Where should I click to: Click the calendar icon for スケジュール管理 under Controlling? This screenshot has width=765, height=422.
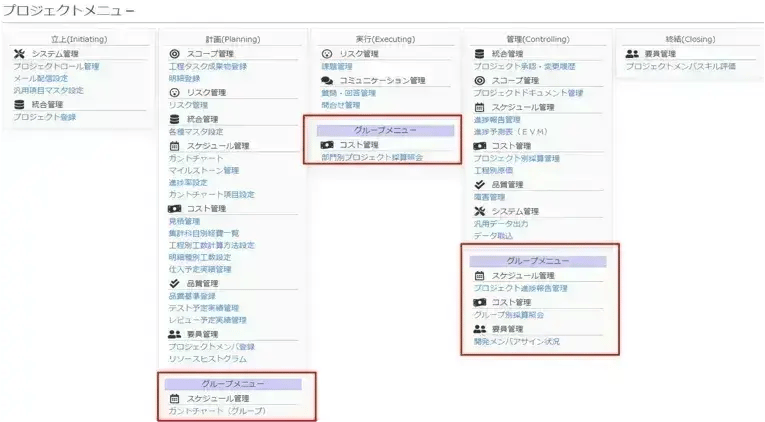point(480,106)
